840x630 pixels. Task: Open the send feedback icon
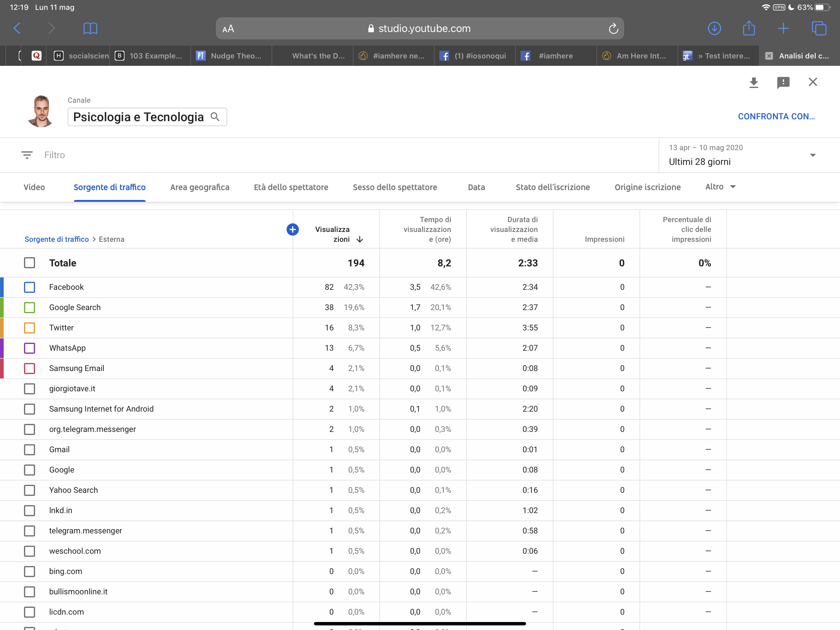(783, 82)
